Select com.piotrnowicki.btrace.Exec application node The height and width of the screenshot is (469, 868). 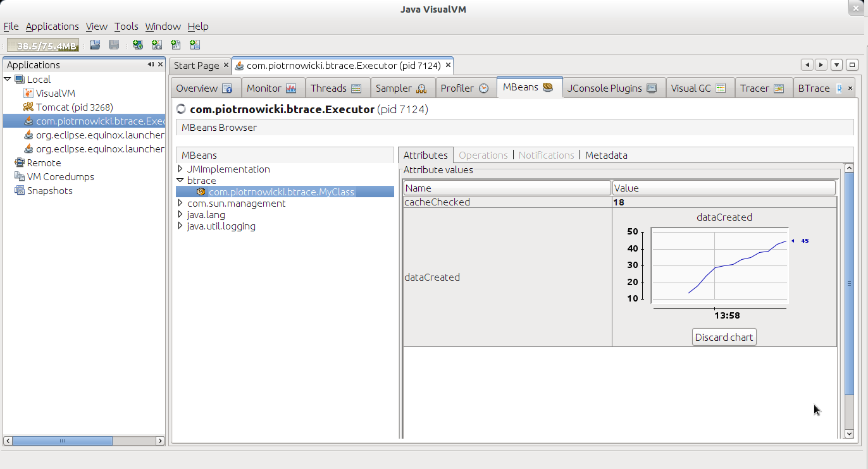pos(94,121)
